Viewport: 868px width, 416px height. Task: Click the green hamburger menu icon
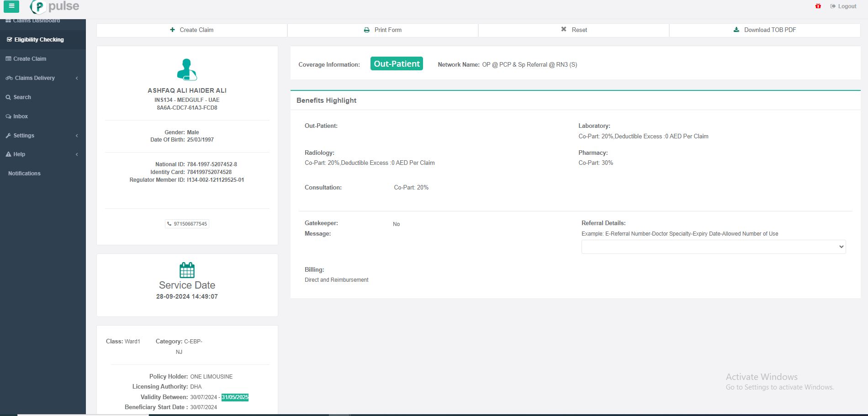pyautogui.click(x=11, y=6)
